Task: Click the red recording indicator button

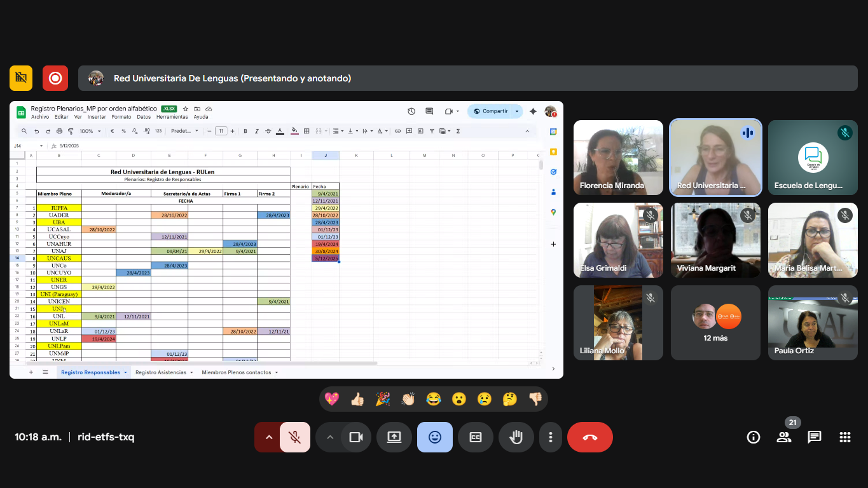Action: 55,78
